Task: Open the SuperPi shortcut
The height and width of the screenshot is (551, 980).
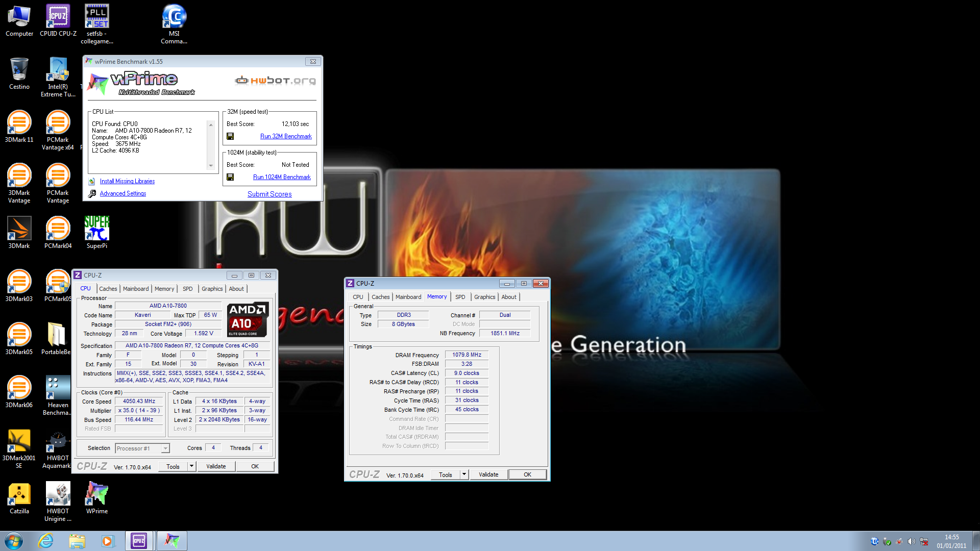Action: pos(97,233)
